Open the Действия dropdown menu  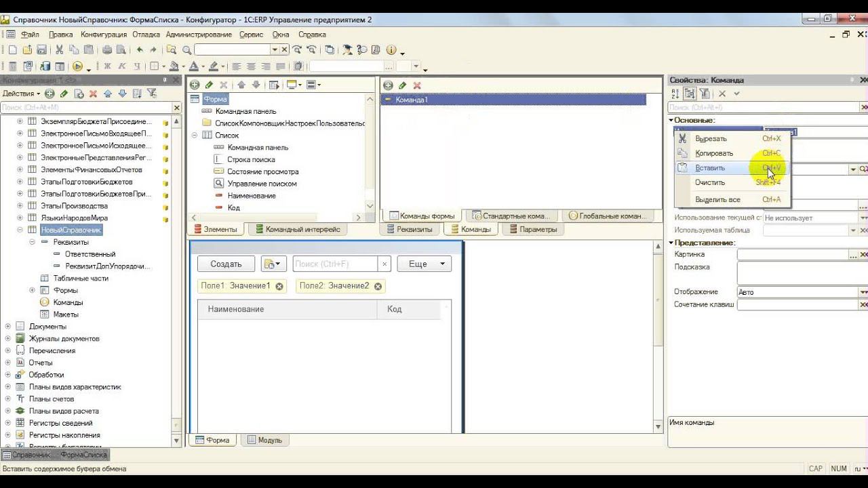pyautogui.click(x=21, y=94)
